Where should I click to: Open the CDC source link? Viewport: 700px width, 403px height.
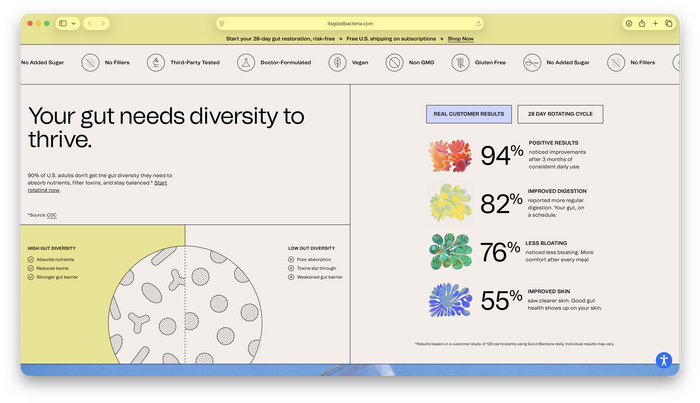point(52,215)
